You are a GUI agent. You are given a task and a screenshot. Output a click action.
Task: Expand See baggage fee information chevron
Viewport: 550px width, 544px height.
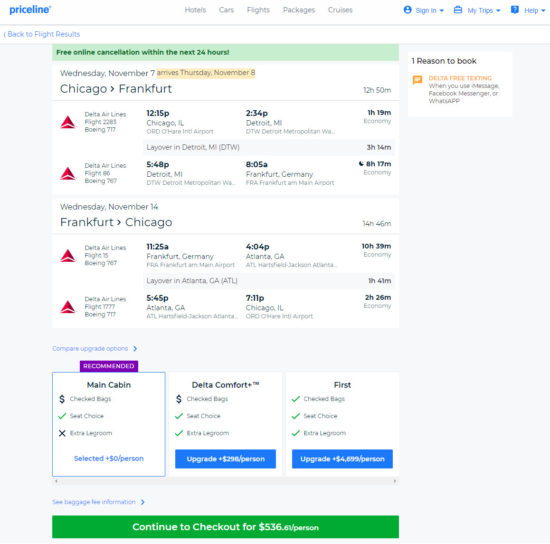tap(142, 502)
